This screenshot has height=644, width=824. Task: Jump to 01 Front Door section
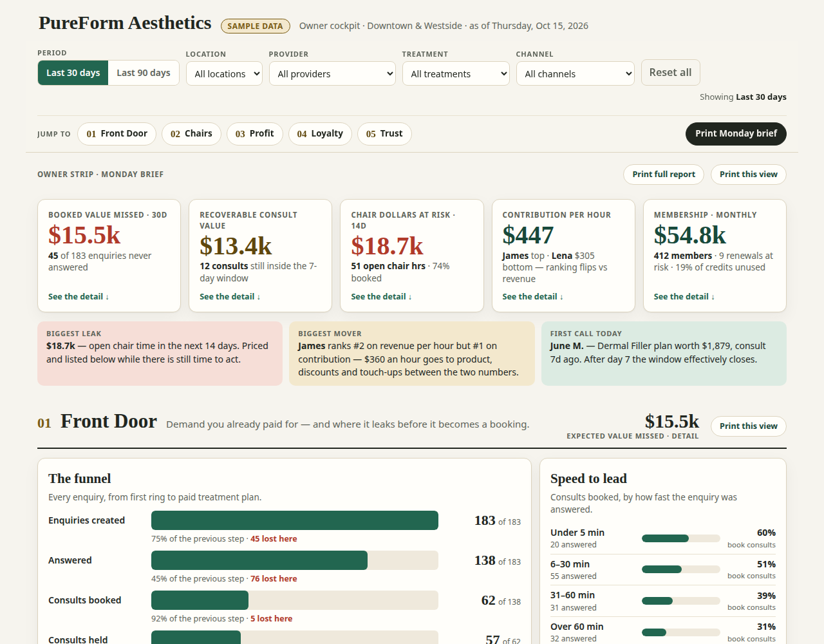(117, 134)
